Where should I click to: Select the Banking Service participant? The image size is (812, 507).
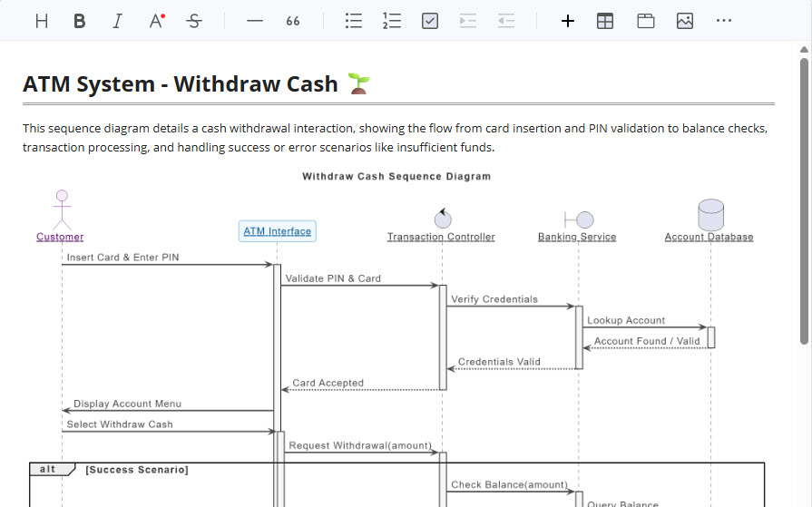pos(577,237)
